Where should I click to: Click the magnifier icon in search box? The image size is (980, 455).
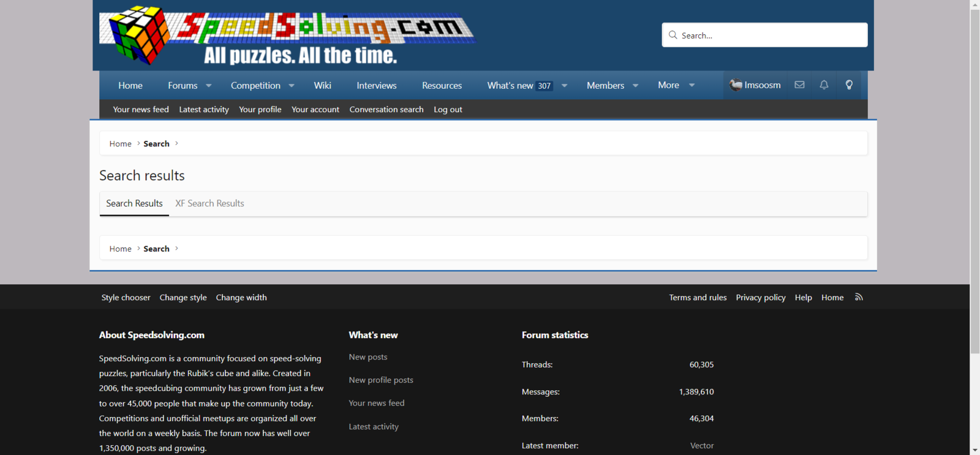click(673, 35)
